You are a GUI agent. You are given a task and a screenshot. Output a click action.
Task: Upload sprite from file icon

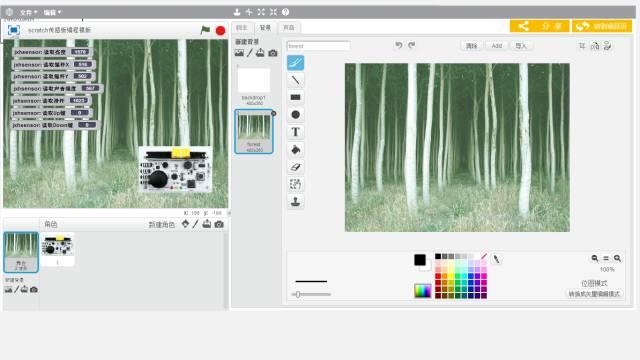click(x=207, y=224)
